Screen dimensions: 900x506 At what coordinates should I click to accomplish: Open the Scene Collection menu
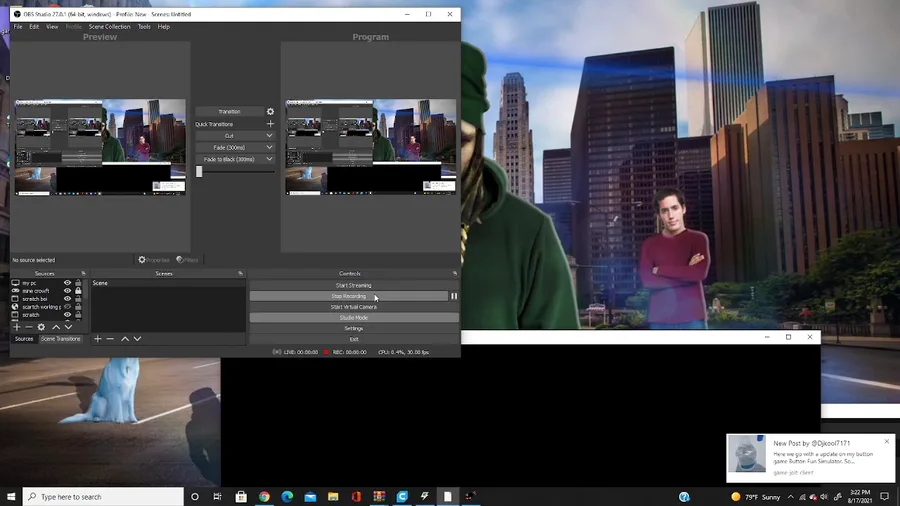(109, 26)
